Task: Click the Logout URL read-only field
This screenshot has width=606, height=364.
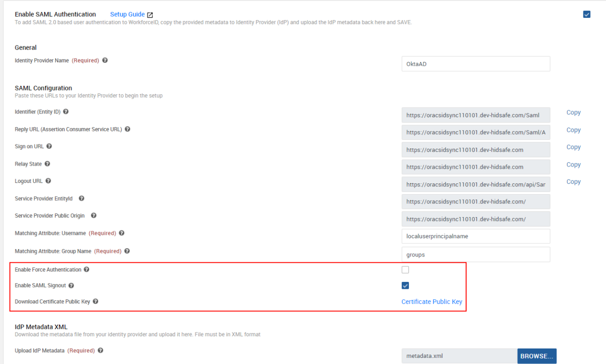Action: pyautogui.click(x=476, y=184)
